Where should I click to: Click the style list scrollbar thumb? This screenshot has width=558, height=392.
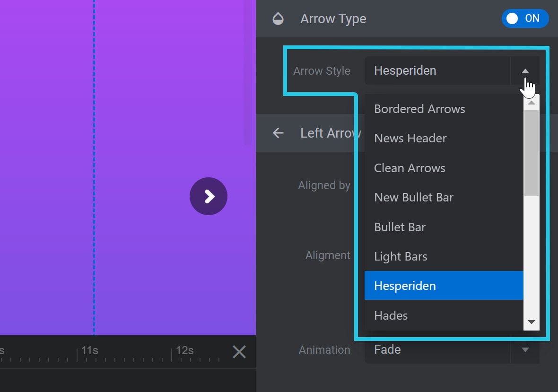[x=532, y=153]
